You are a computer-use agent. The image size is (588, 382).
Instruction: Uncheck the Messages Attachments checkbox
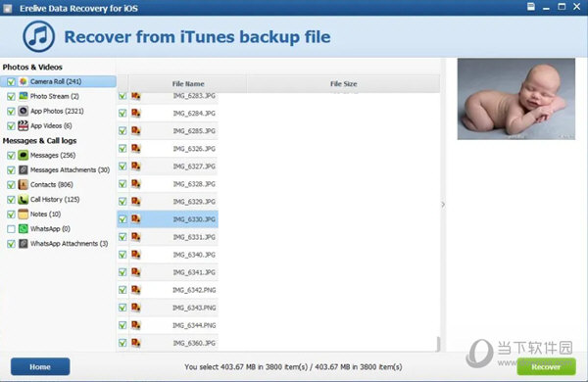pyautogui.click(x=11, y=170)
